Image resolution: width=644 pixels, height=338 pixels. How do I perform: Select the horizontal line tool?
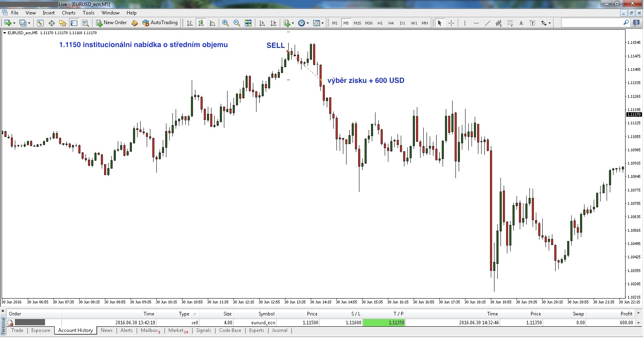click(x=476, y=23)
